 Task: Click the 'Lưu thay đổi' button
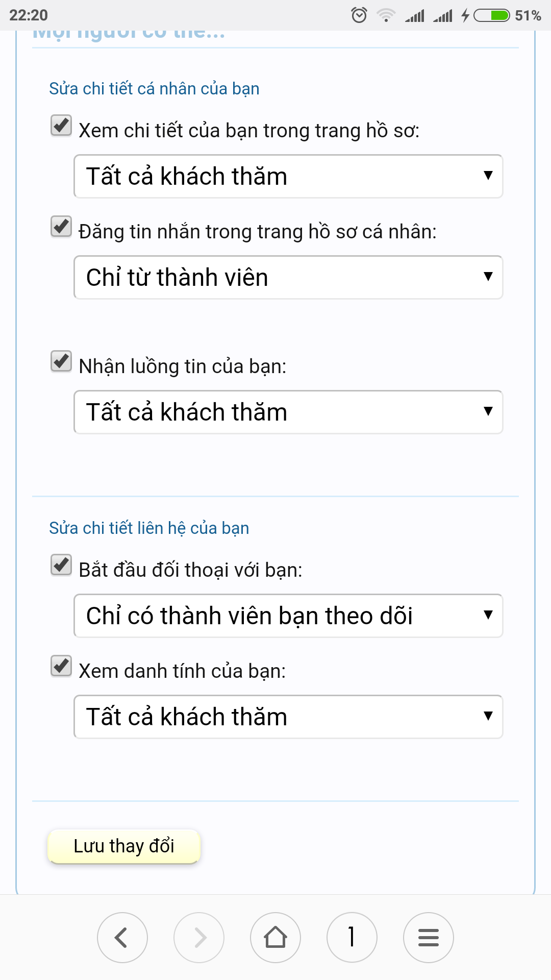tap(124, 846)
